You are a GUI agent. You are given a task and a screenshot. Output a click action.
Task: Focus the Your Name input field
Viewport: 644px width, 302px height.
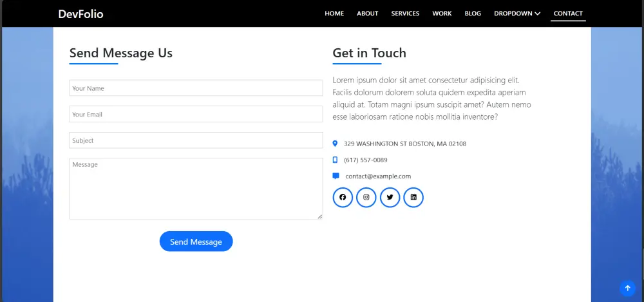[196, 88]
